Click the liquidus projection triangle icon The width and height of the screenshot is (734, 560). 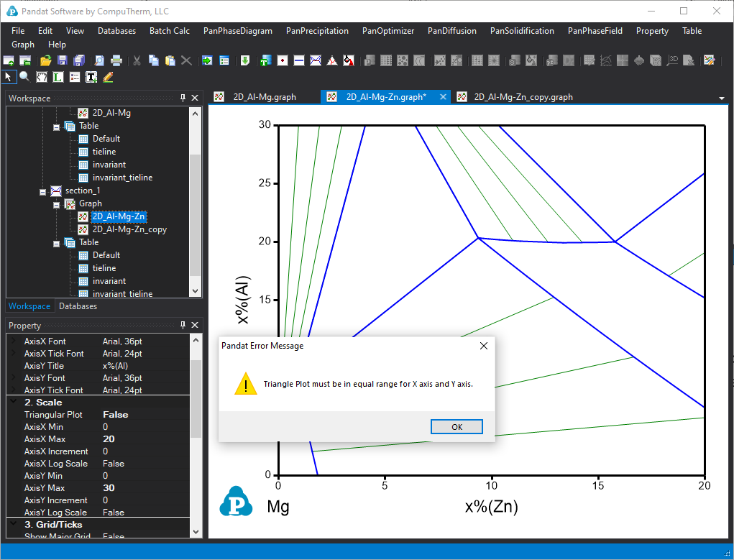coord(332,60)
